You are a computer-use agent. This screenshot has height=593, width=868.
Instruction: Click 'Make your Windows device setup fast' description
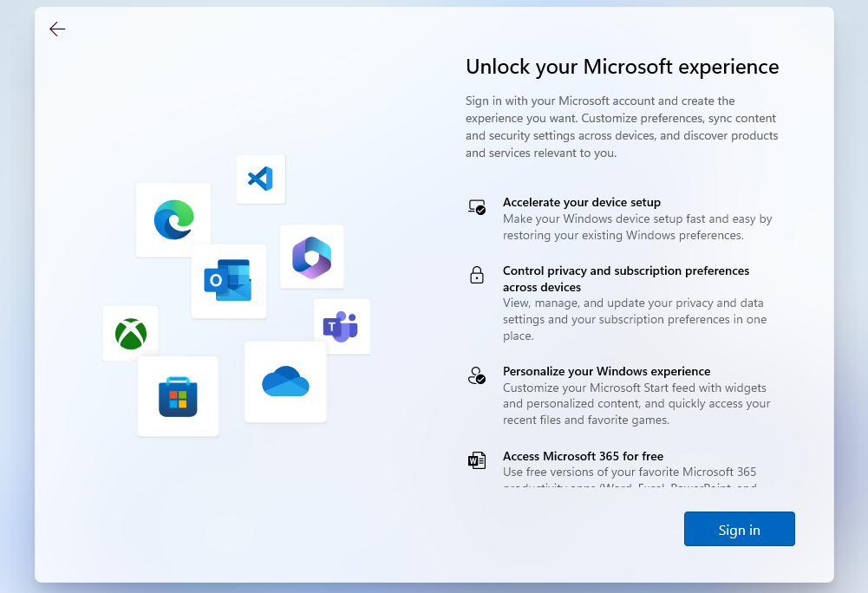(637, 227)
